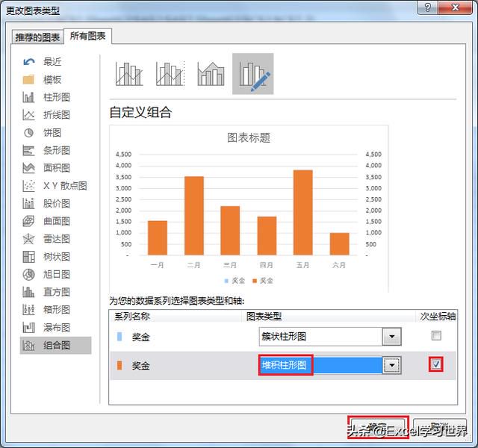Image resolution: width=478 pixels, height=448 pixels.
Task: Pick the Pie chart (饼图) icon
Action: (x=28, y=133)
